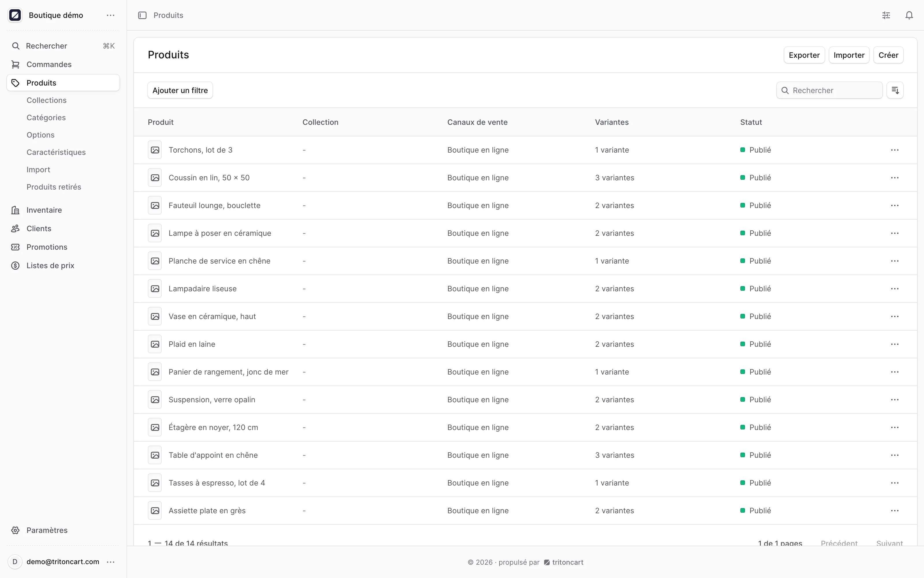Click Publié status of Suspension, verre opalin
924x578 pixels.
[x=756, y=400]
